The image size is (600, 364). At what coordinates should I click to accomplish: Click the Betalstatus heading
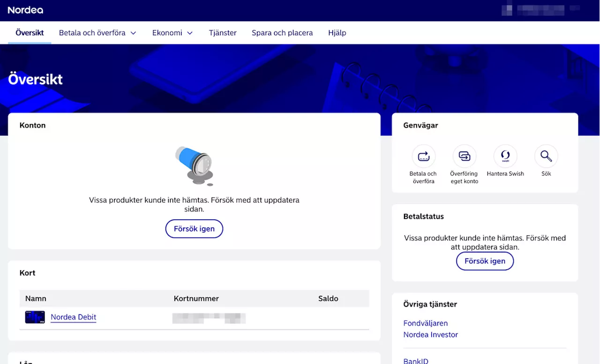click(x=423, y=216)
